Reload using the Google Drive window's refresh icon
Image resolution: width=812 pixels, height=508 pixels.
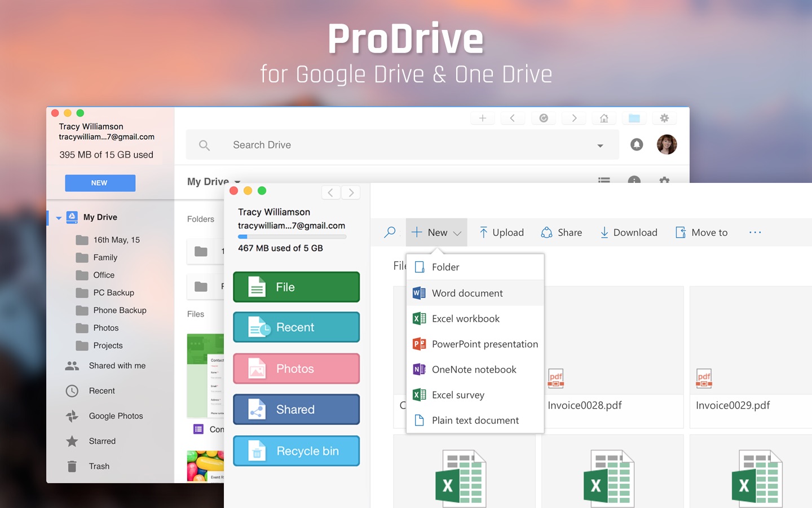tap(544, 118)
